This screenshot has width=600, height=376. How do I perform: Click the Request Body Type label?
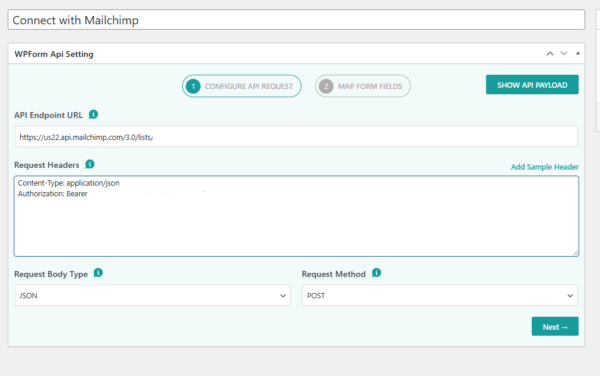click(51, 274)
